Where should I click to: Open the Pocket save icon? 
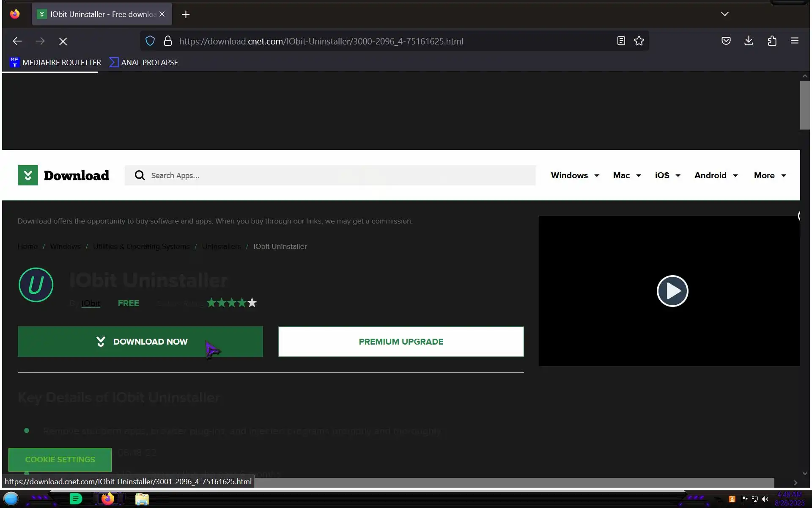[x=726, y=41]
